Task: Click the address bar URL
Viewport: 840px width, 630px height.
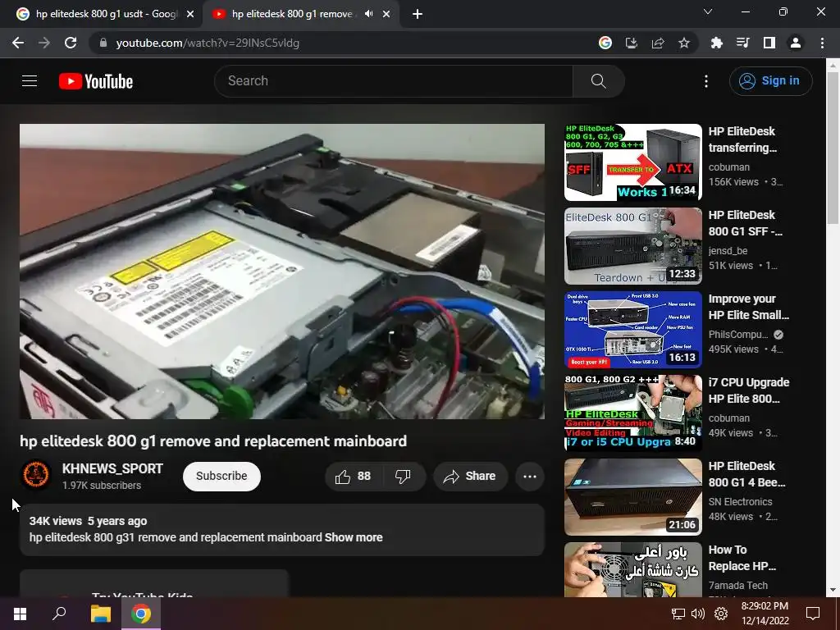Action: tap(208, 43)
